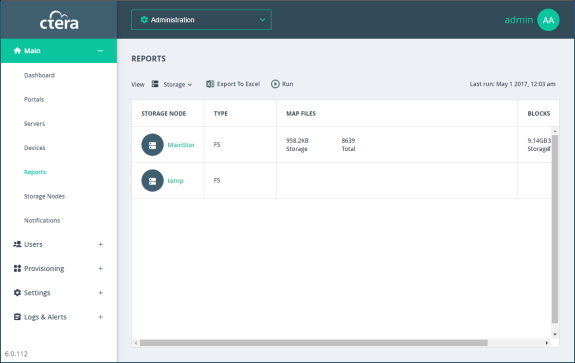
Task: Open the AA user avatar menu
Action: [548, 20]
